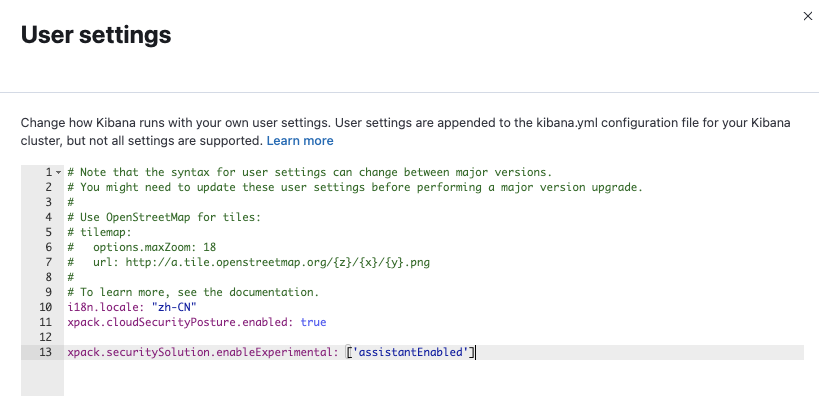This screenshot has width=819, height=396.
Task: Click the options.maxZoom: 18 comment line
Action: (154, 247)
